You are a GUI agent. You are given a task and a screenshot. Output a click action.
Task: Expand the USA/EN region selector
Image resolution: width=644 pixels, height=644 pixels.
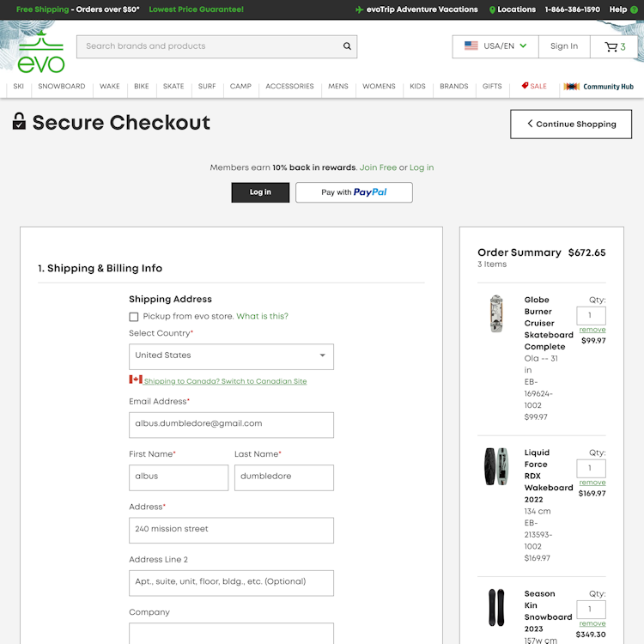(x=495, y=46)
